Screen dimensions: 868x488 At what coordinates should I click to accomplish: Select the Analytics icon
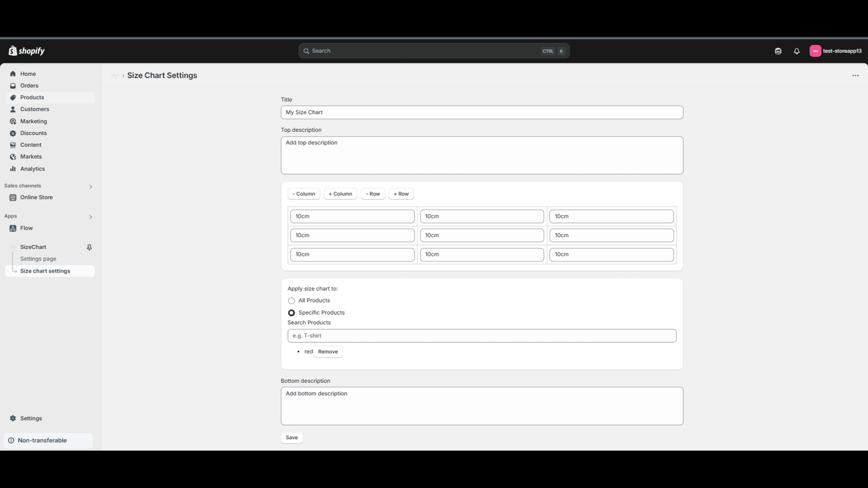12,169
